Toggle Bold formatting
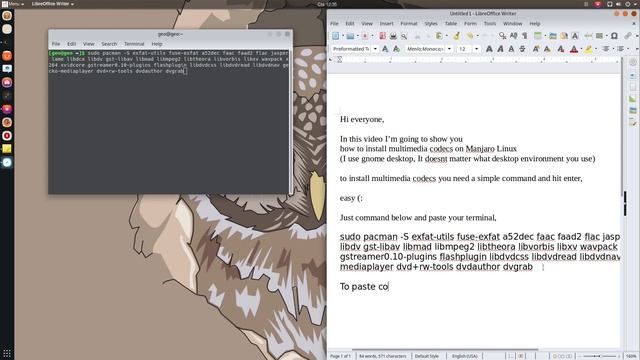This screenshot has width=640, height=360. [489, 49]
